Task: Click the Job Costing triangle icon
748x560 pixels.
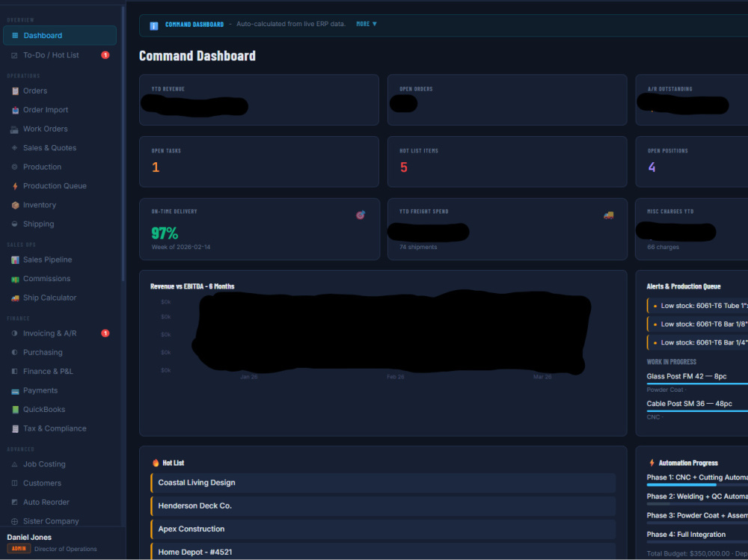Action: point(14,464)
